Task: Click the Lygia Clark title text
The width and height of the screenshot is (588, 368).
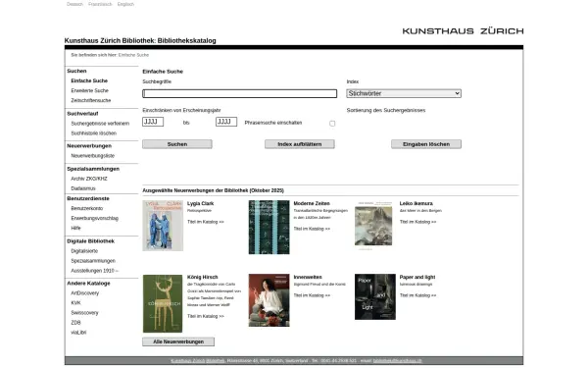Action: point(200,203)
